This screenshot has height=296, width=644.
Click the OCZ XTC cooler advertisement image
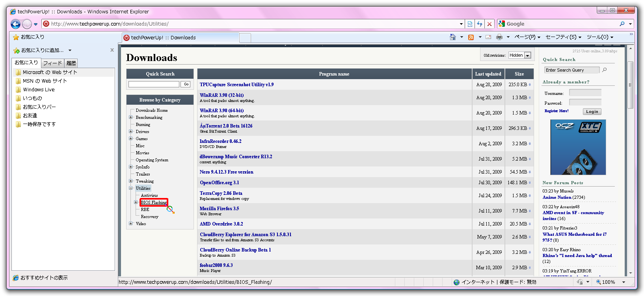tap(578, 147)
